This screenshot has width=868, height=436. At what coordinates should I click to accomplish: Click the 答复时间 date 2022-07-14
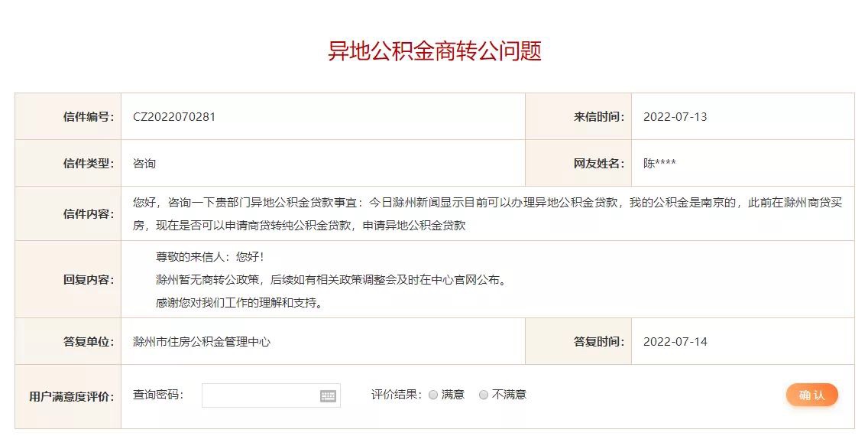(675, 342)
